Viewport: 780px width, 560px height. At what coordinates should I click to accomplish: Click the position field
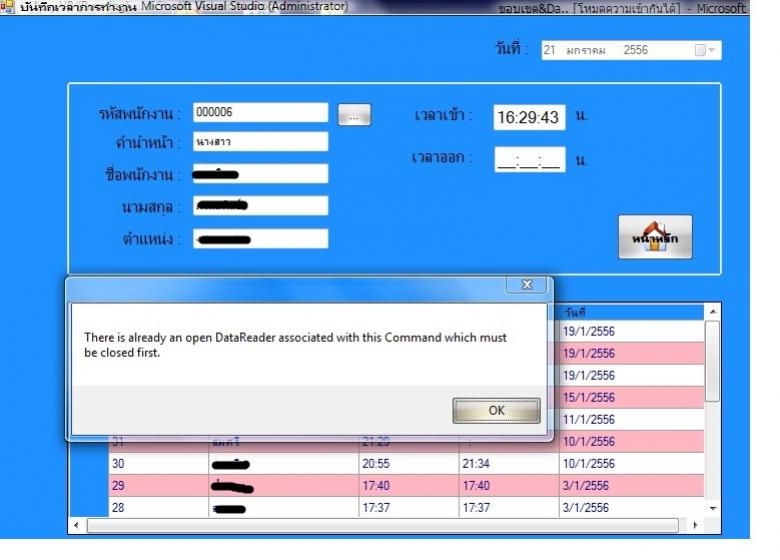pos(261,239)
